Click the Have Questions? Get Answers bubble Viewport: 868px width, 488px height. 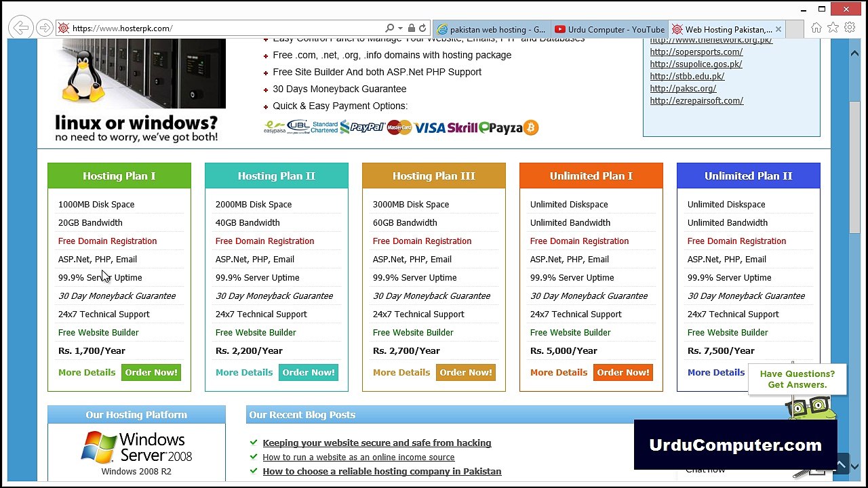point(797,379)
